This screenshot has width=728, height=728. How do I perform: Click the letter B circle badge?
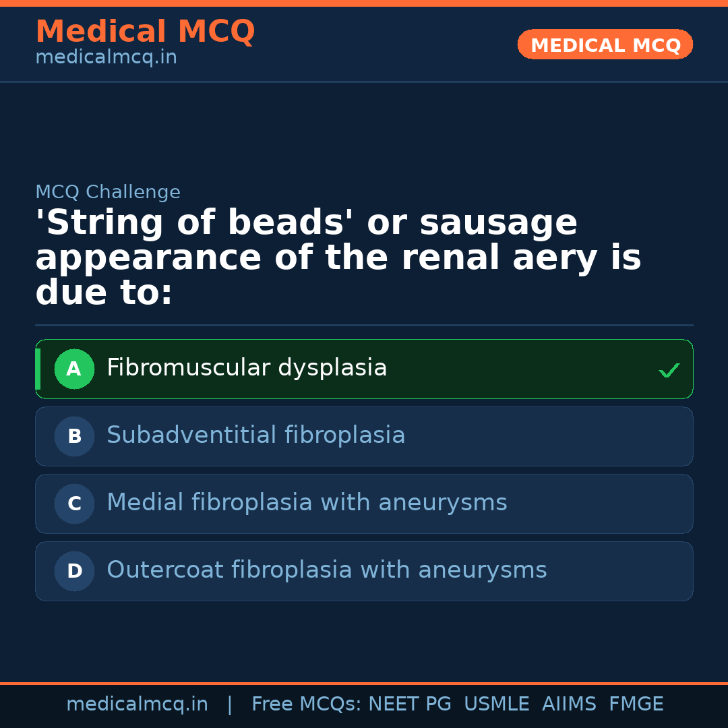74,436
